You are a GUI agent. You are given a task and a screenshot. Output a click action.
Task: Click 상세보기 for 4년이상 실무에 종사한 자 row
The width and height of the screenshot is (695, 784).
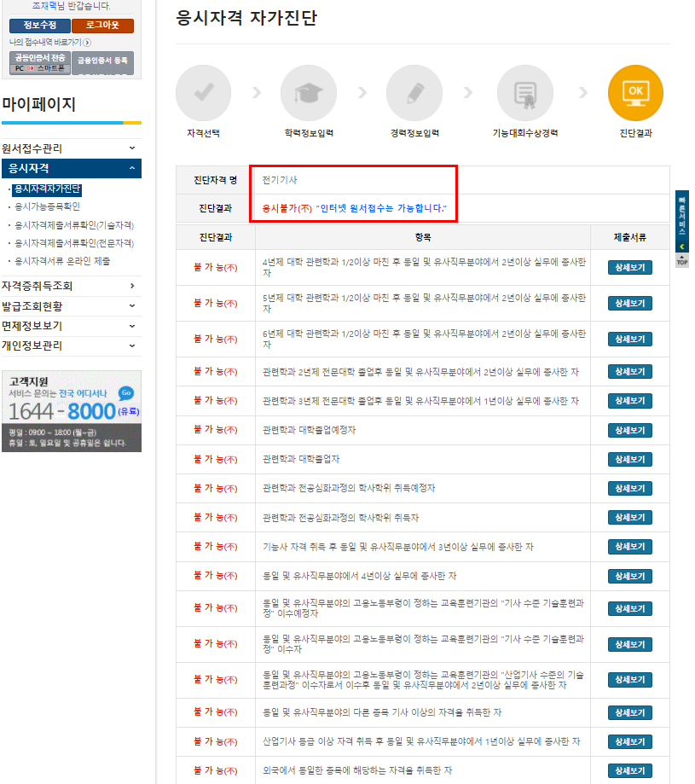coord(629,576)
